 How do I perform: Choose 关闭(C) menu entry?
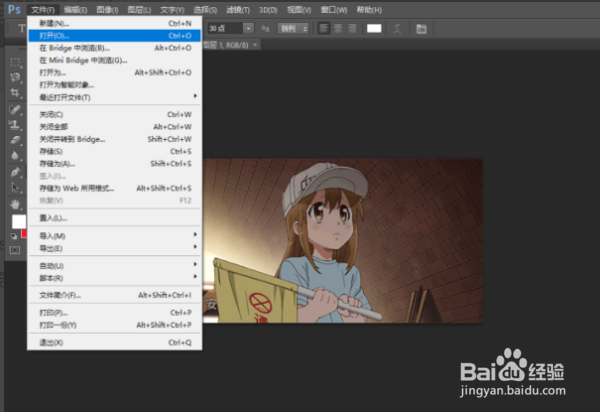[114, 114]
